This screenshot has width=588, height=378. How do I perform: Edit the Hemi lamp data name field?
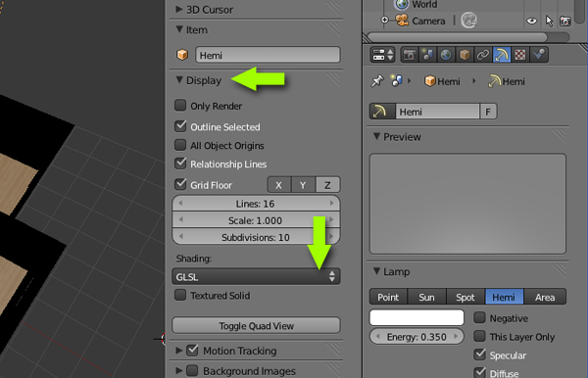point(438,112)
